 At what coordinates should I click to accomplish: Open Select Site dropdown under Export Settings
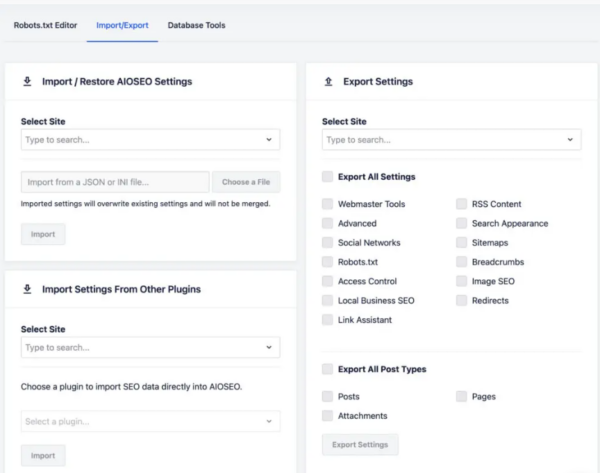[451, 140]
